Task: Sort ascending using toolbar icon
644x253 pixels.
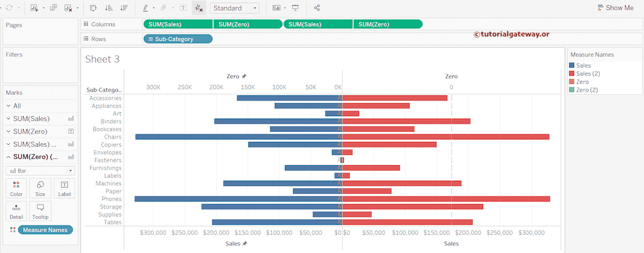Action: [109, 8]
